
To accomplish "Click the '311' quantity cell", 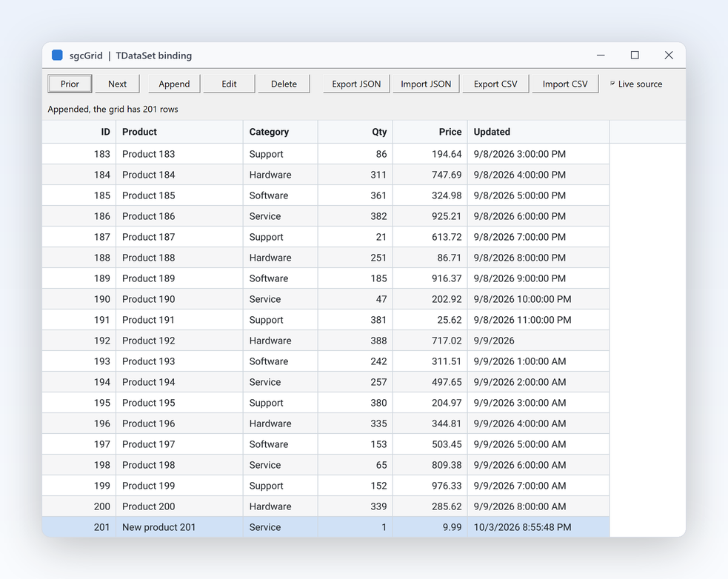I will pyautogui.click(x=355, y=175).
